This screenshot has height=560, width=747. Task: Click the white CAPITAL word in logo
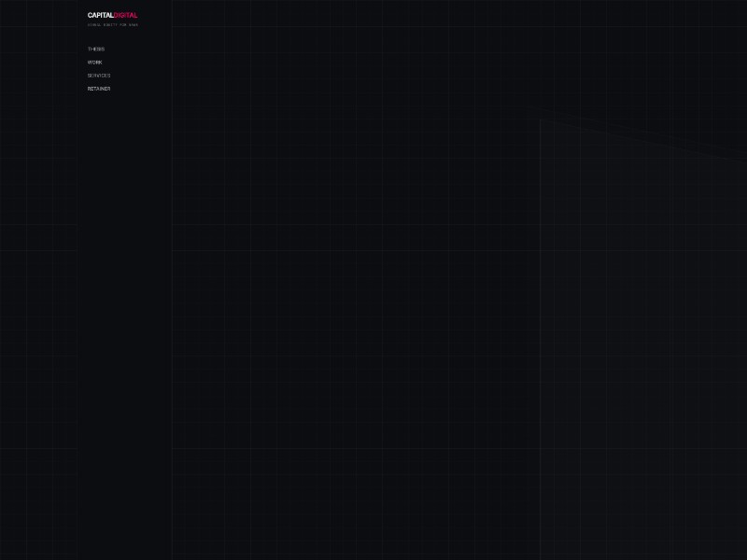pos(100,15)
